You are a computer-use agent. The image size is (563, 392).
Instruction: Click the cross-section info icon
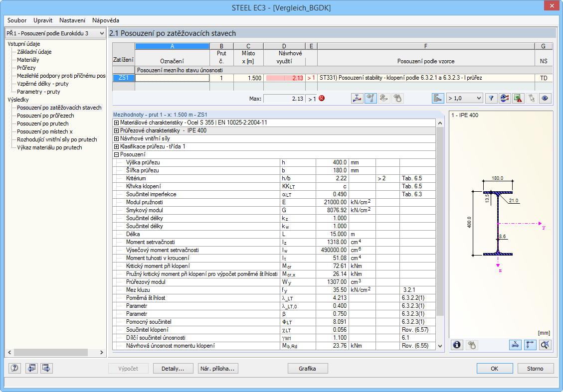(457, 345)
